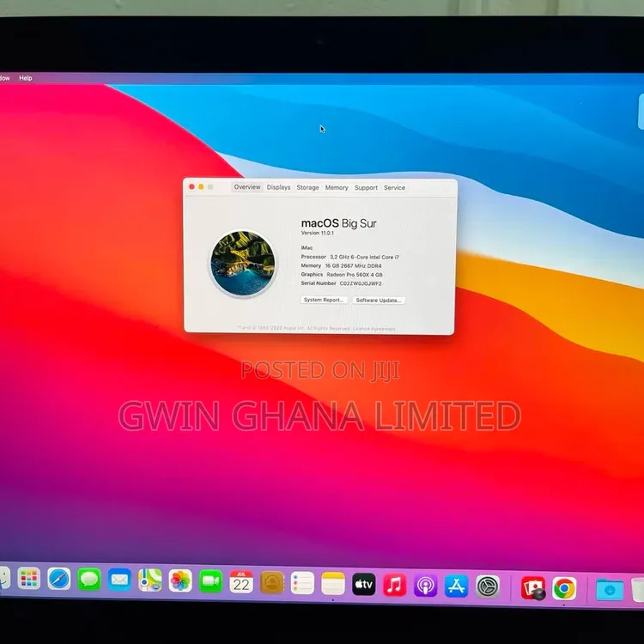The width and height of the screenshot is (644, 644).
Task: Open the Messages app
Action: (x=89, y=580)
